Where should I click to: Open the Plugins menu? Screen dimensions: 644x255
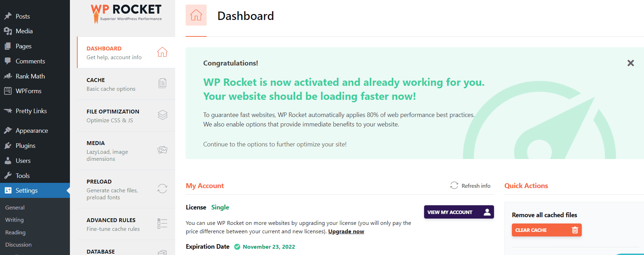pos(25,145)
